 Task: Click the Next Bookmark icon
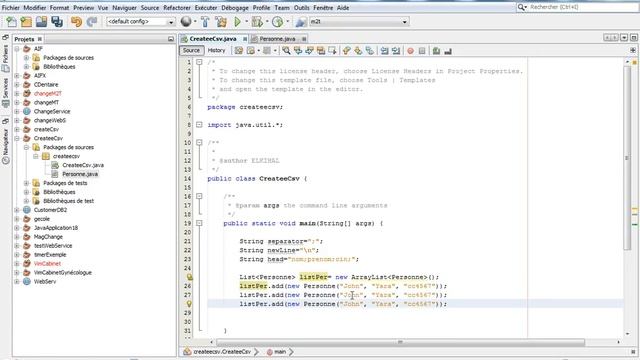[x=358, y=51]
